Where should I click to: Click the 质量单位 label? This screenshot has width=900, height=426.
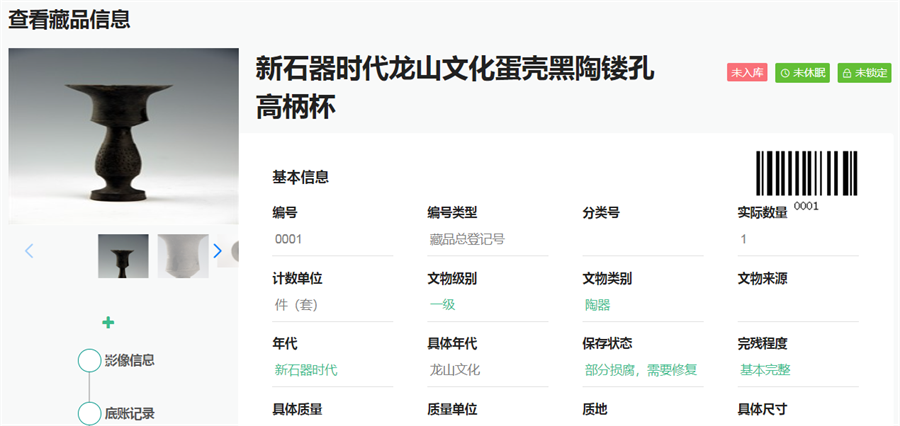(x=452, y=409)
